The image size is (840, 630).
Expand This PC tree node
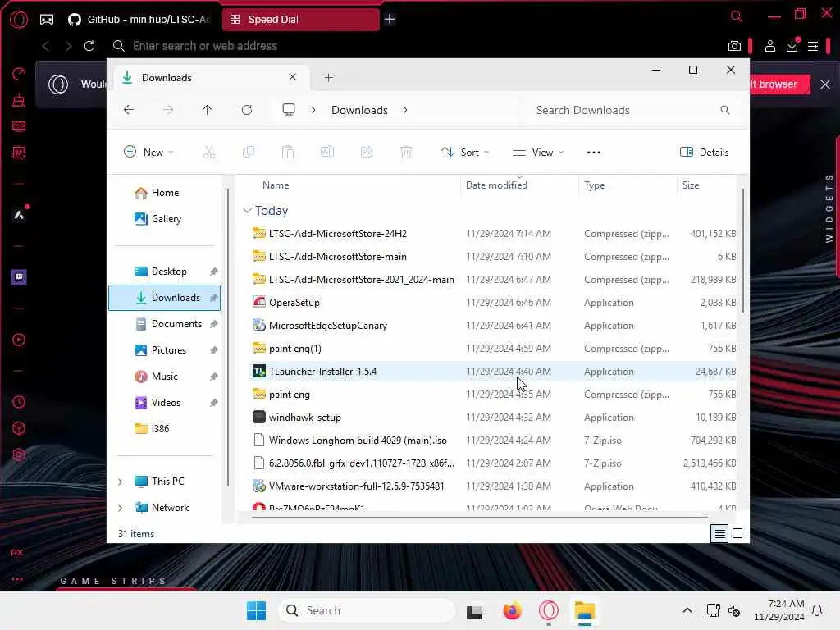120,482
